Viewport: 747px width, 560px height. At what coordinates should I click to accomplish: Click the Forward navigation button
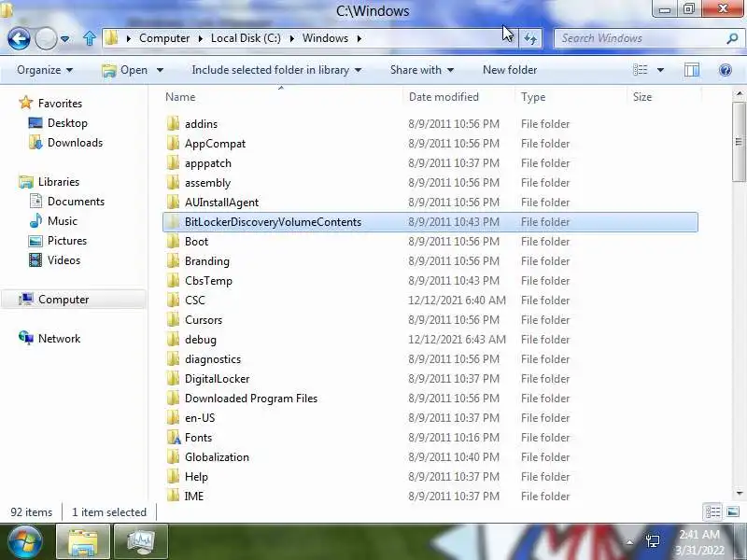[x=46, y=38]
